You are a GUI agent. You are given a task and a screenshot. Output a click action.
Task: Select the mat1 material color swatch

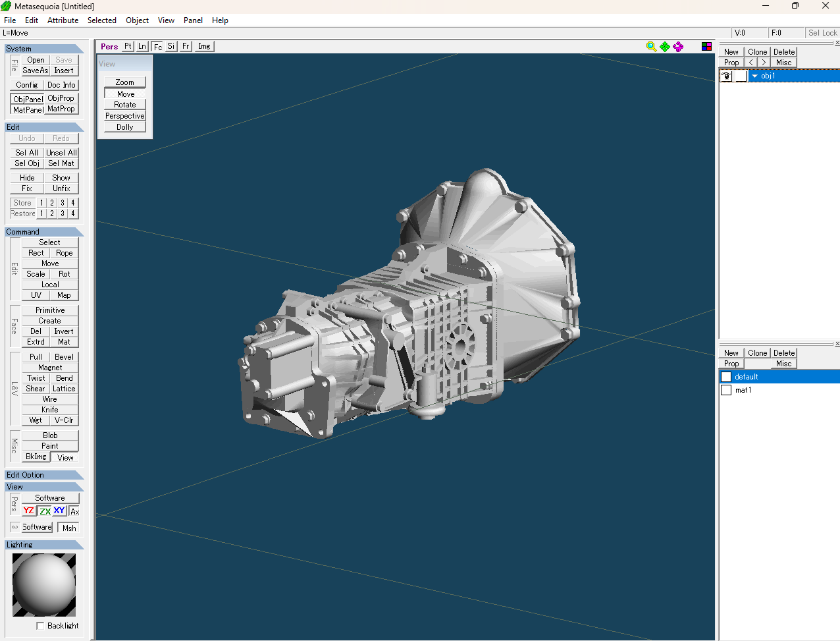pyautogui.click(x=726, y=390)
